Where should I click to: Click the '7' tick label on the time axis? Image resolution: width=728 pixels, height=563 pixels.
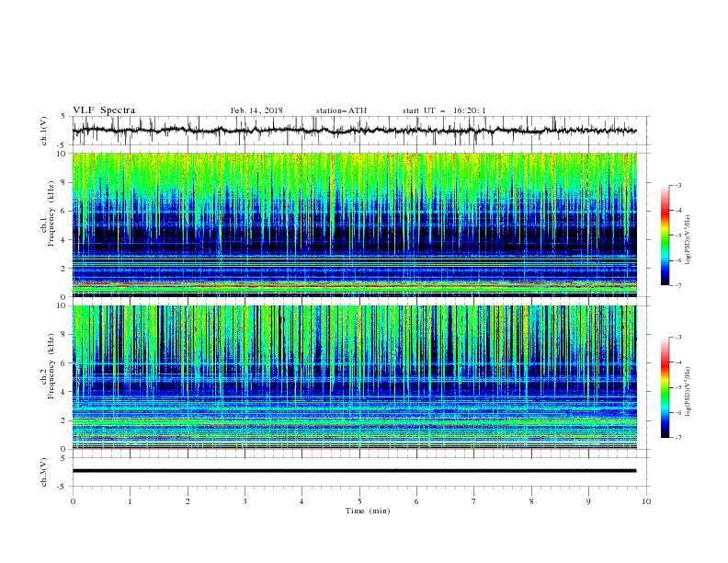tap(474, 501)
